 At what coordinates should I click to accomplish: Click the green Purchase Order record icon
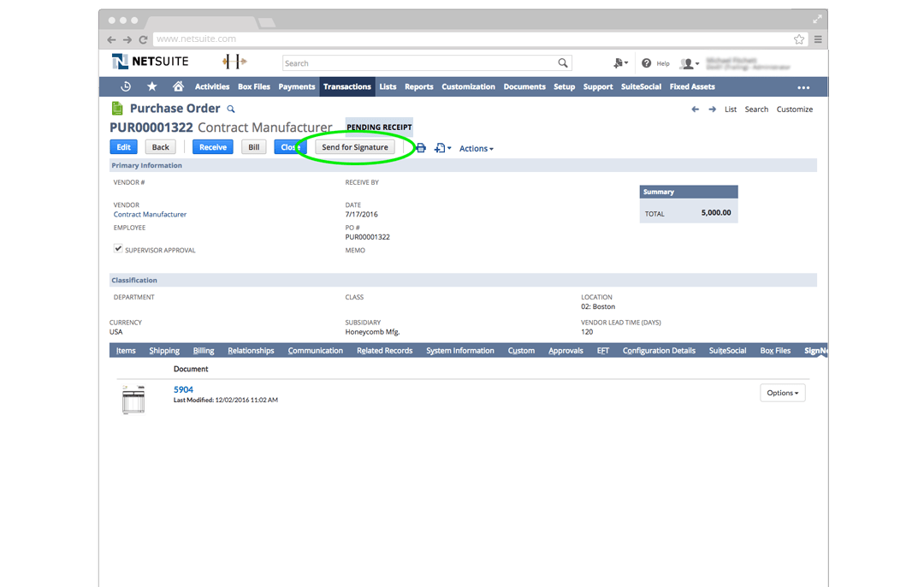tap(117, 109)
